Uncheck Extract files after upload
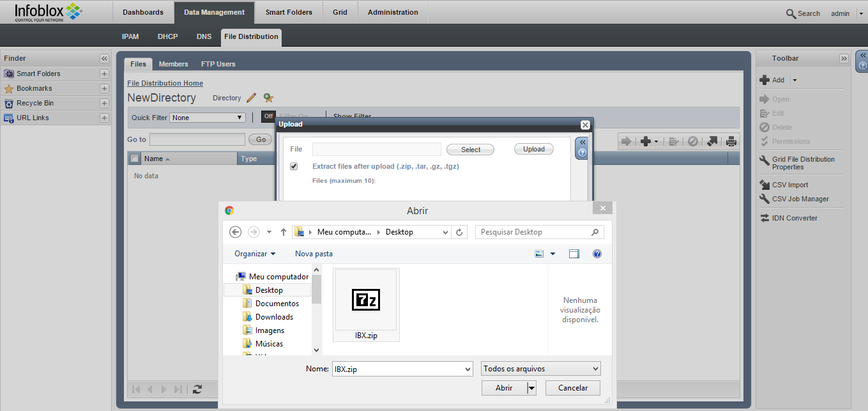This screenshot has height=411, width=868. 294,166
